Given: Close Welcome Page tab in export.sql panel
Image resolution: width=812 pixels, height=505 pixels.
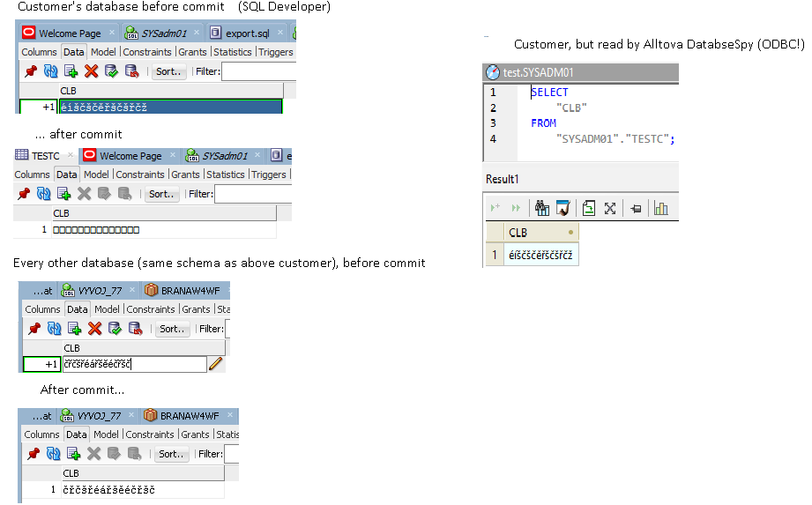Looking at the screenshot, I should coord(112,32).
